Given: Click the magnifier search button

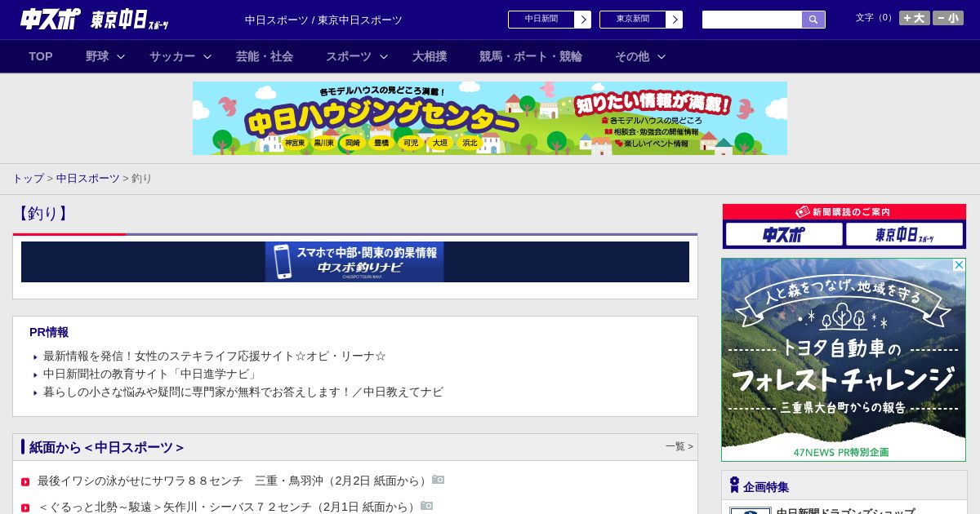Looking at the screenshot, I should 813,20.
